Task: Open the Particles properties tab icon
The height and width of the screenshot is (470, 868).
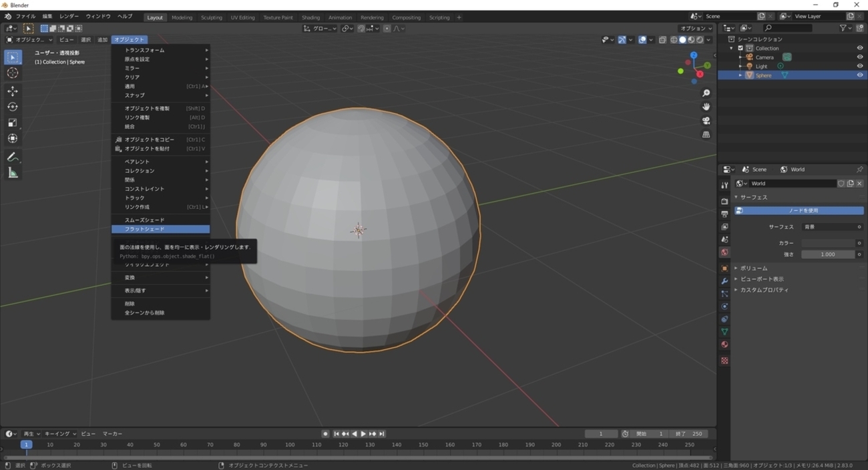Action: click(724, 294)
